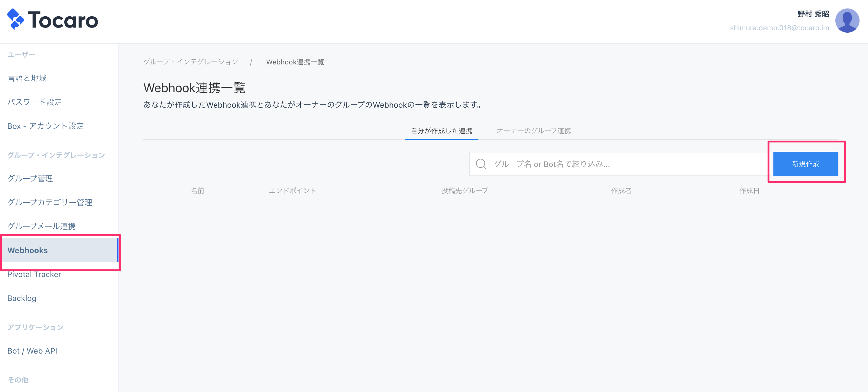
Task: Open the user avatar profile icon
Action: (847, 21)
